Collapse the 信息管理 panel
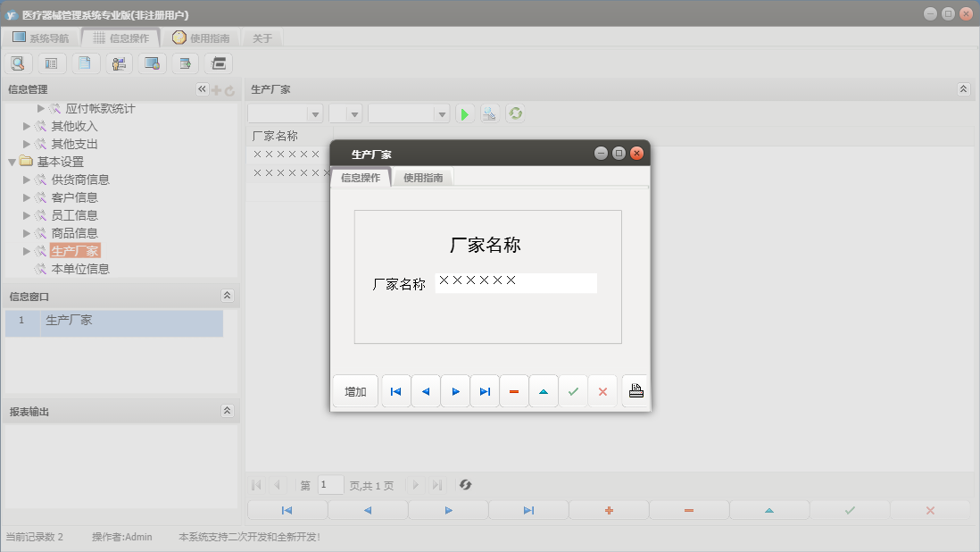Image resolution: width=980 pixels, height=552 pixels. tap(202, 88)
